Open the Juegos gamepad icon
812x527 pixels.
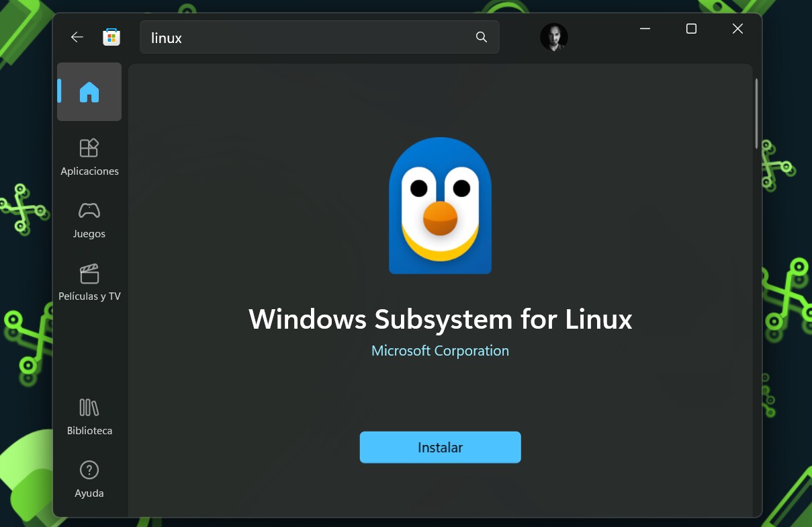[89, 210]
